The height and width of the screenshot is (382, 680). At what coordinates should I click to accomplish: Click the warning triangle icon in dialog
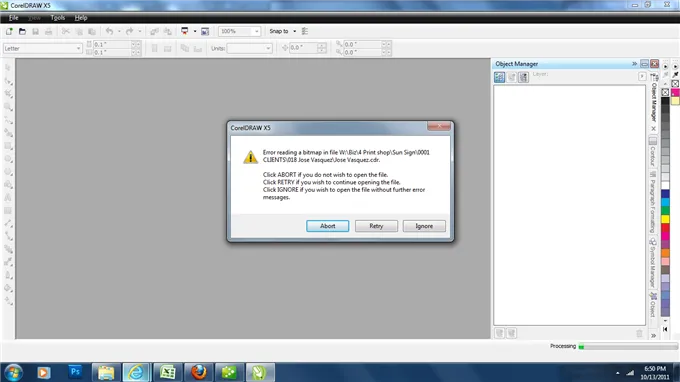[x=250, y=157]
